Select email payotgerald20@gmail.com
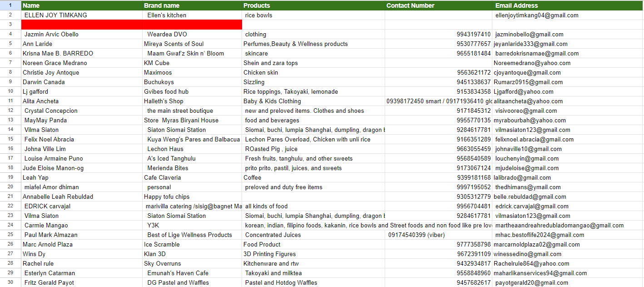Image resolution: width=644 pixels, height=287 pixels. (568, 282)
